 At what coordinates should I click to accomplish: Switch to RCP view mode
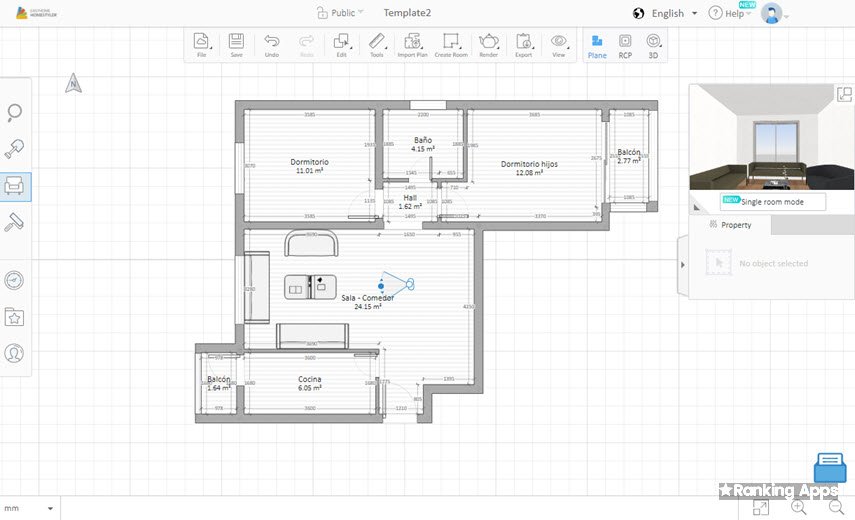click(625, 45)
